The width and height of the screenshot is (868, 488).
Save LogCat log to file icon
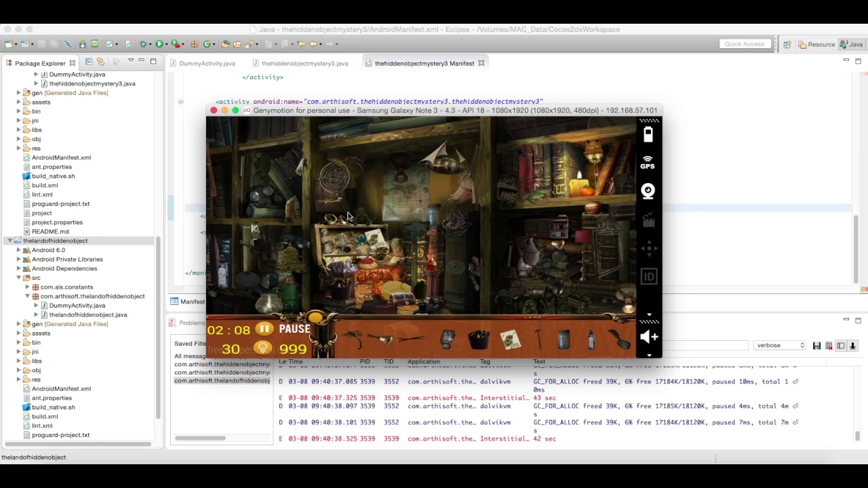[816, 346]
